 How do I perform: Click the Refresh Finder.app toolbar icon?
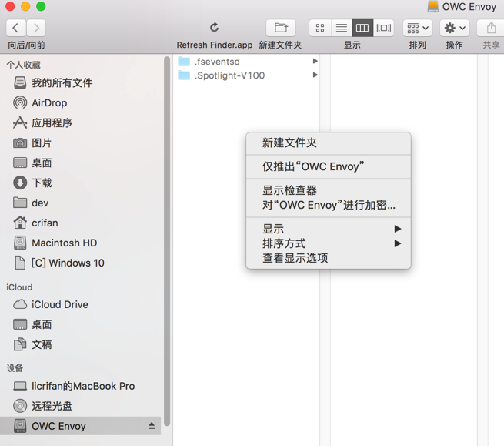[215, 28]
